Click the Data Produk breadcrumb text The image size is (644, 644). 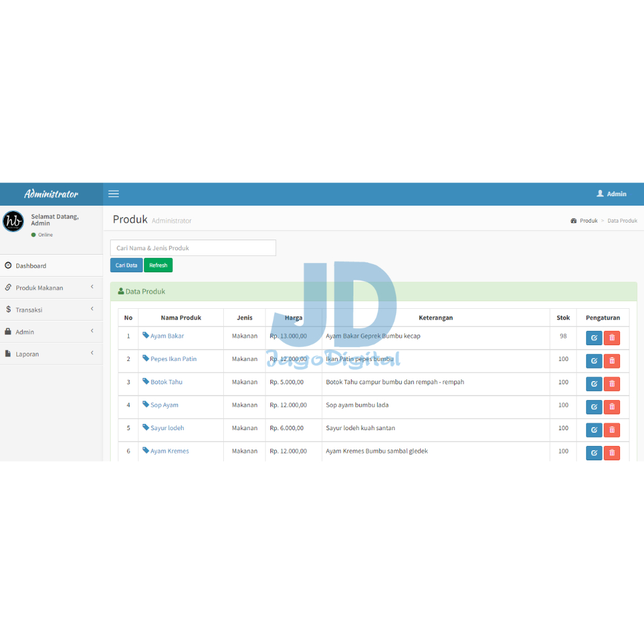(622, 221)
